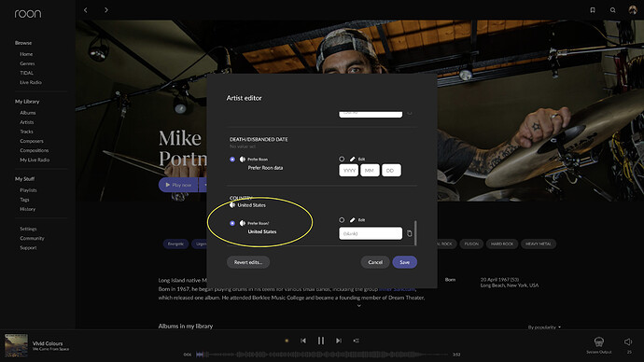This screenshot has height=362, width=644.
Task: Click the YYYY year input field
Action: (349, 171)
